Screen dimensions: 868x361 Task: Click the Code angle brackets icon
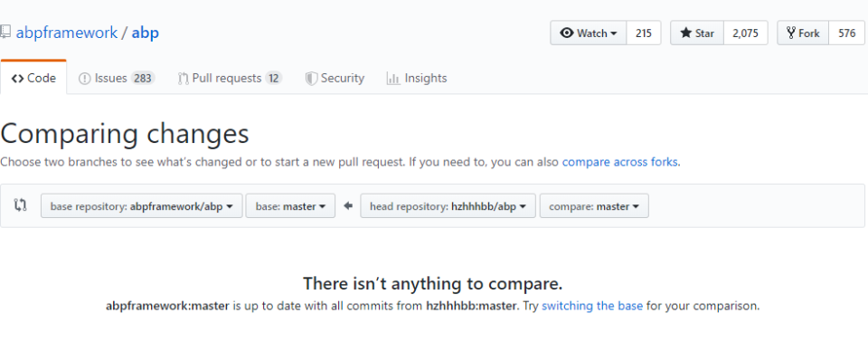click(x=18, y=79)
